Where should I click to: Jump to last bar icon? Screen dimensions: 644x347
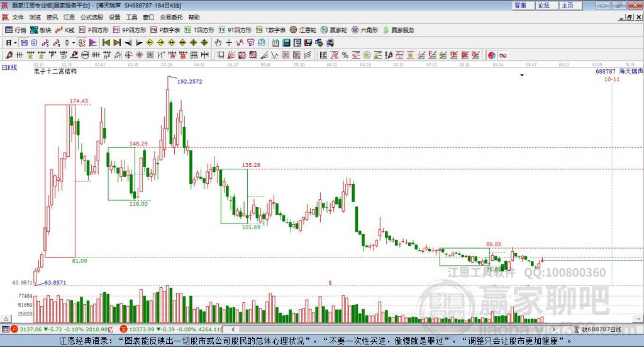tap(117, 43)
